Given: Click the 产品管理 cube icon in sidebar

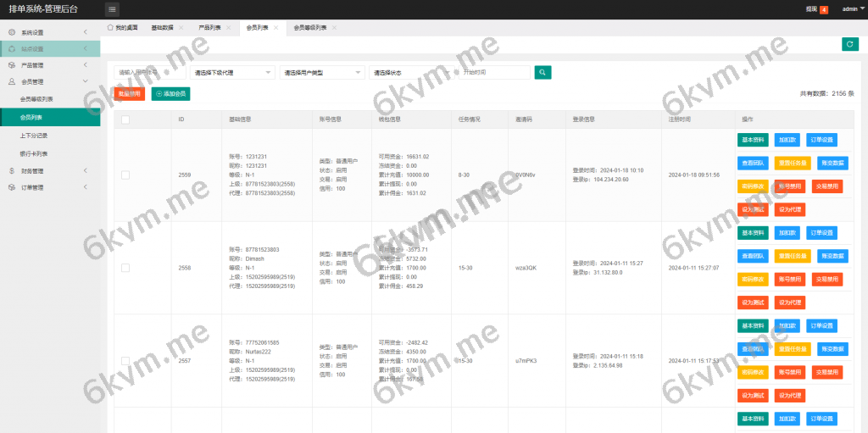Looking at the screenshot, I should (x=12, y=65).
